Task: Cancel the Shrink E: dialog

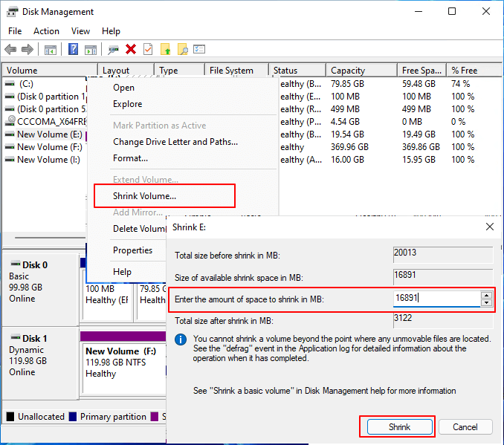Action: pos(465,427)
